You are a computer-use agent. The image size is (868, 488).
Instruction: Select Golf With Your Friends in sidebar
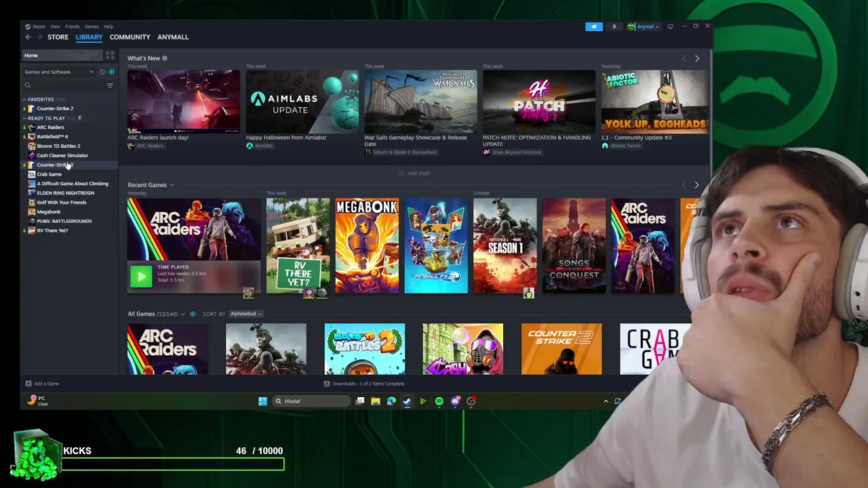point(62,202)
